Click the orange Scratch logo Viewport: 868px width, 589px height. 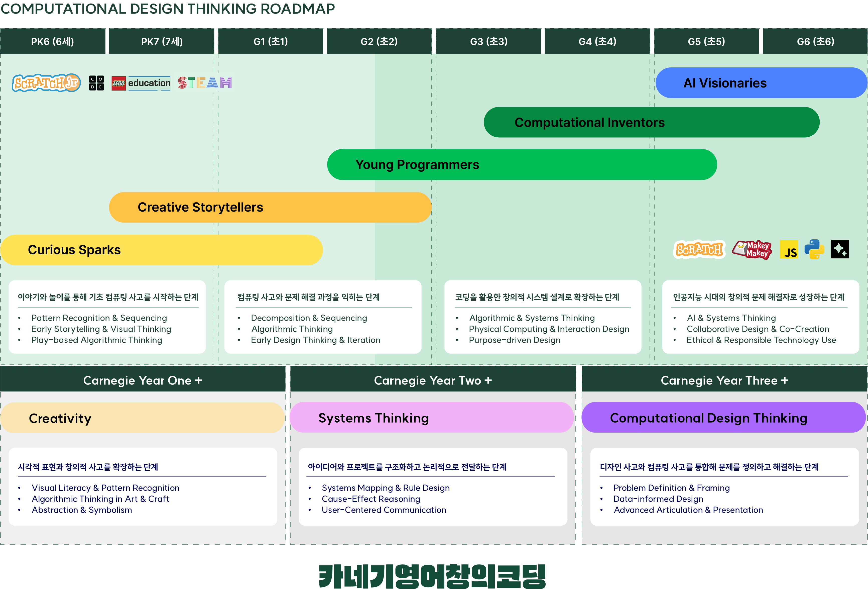[x=699, y=249]
